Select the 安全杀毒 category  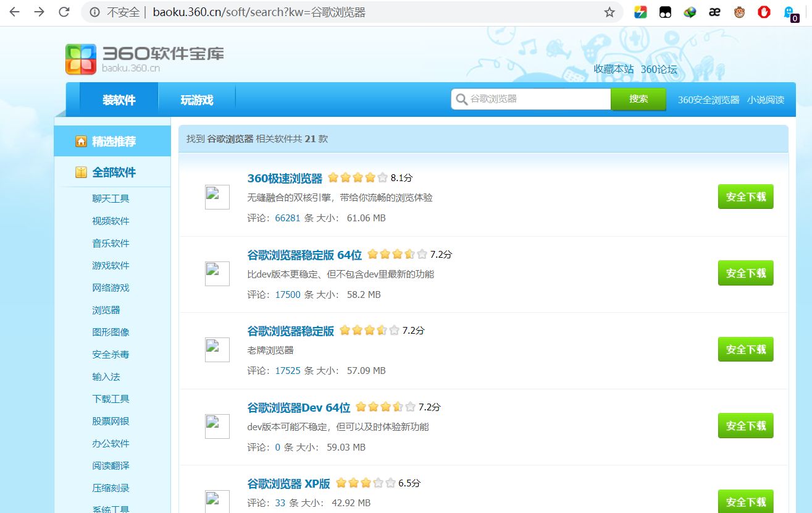coord(111,354)
